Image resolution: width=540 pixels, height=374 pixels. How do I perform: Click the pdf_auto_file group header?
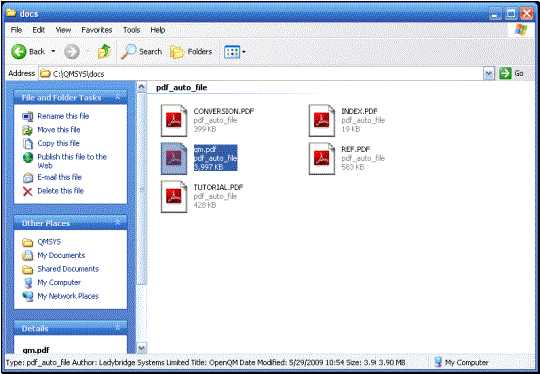[x=181, y=87]
